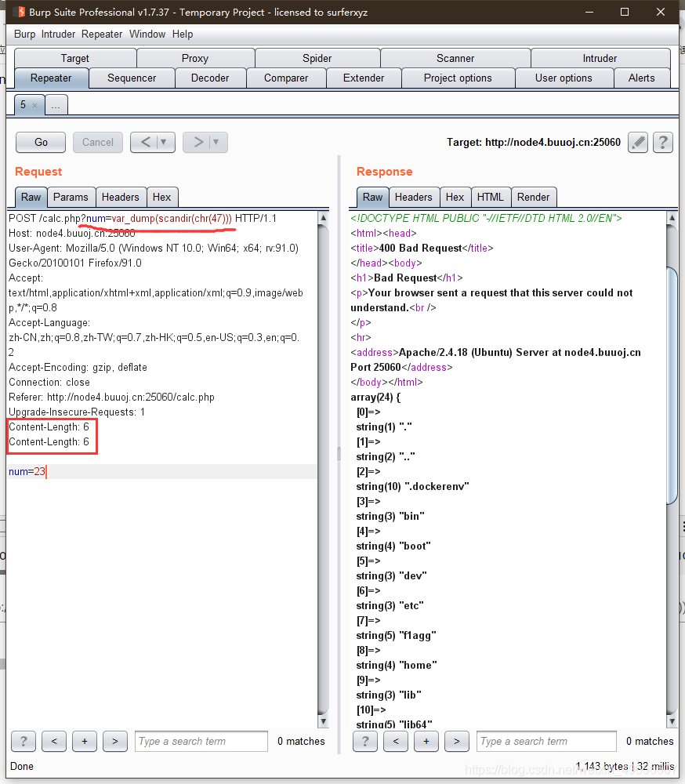Go to next match in response search
The height and width of the screenshot is (784, 685).
(x=456, y=741)
